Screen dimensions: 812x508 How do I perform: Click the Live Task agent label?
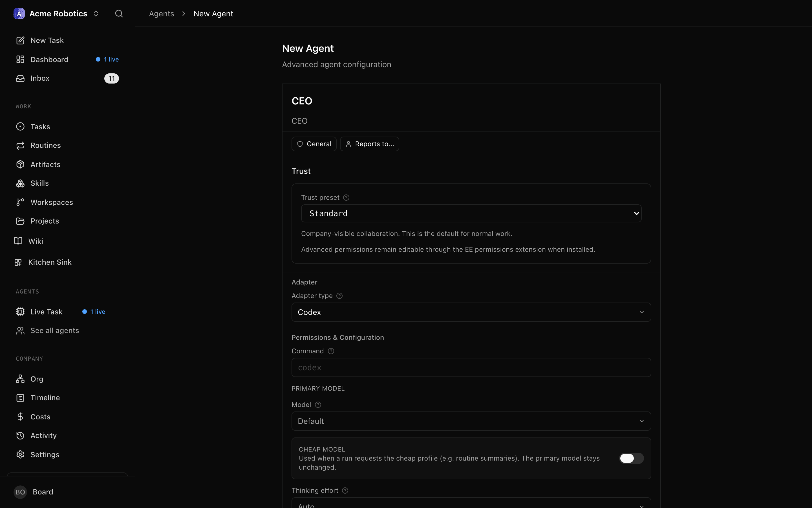click(46, 312)
